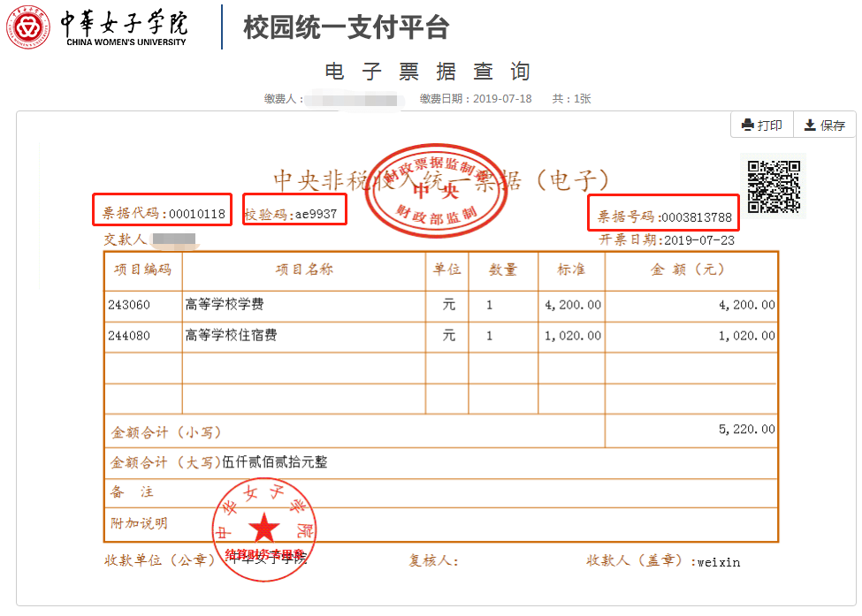Click the round red 中华女子学院 seal

[263, 529]
